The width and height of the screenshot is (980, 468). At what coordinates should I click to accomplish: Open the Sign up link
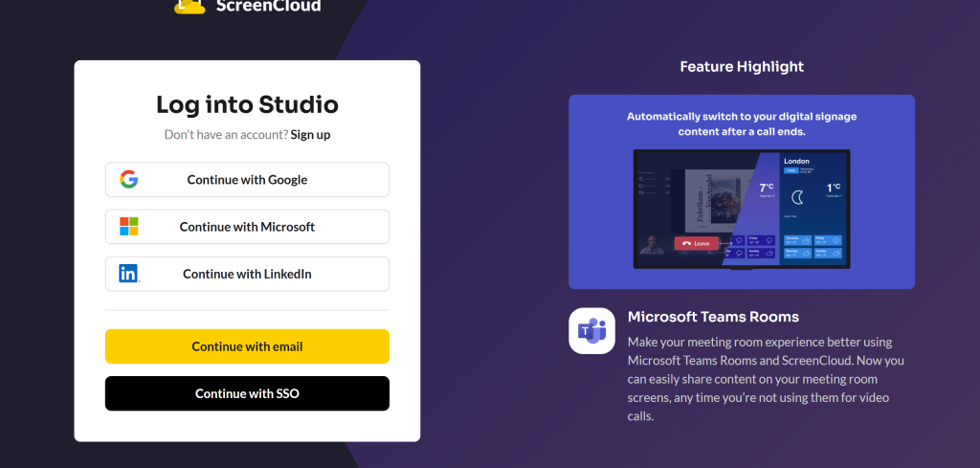tap(310, 134)
